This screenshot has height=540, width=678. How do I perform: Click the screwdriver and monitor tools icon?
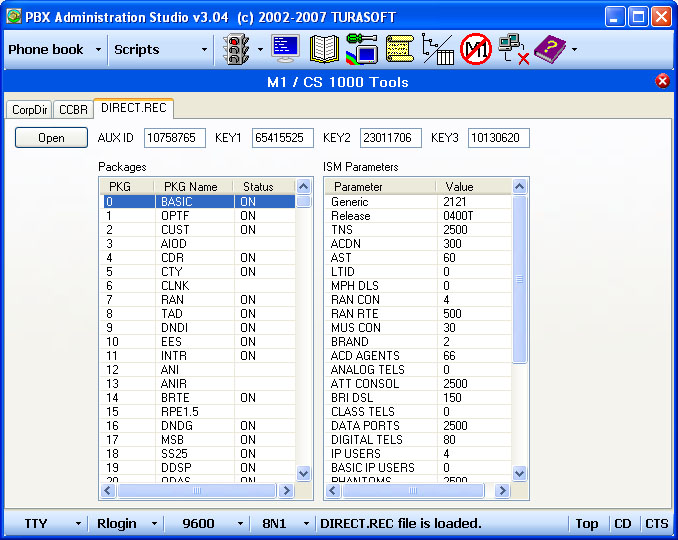pos(362,49)
